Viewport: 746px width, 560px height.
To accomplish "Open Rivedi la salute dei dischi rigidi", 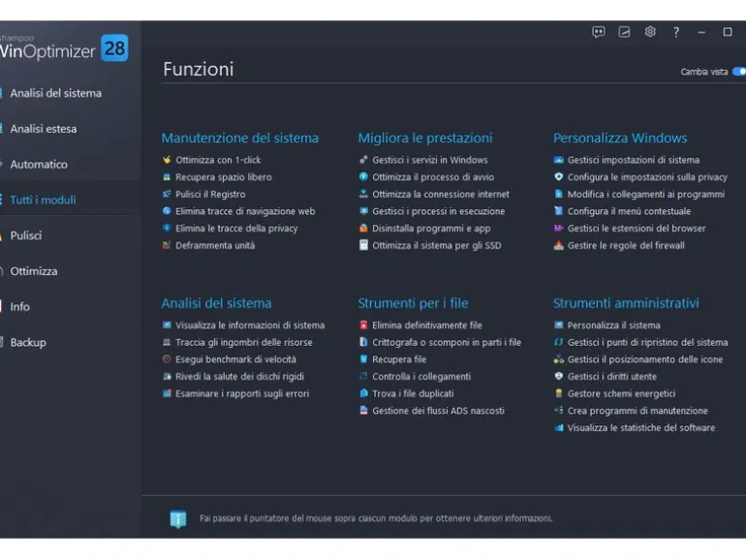I will [x=239, y=376].
